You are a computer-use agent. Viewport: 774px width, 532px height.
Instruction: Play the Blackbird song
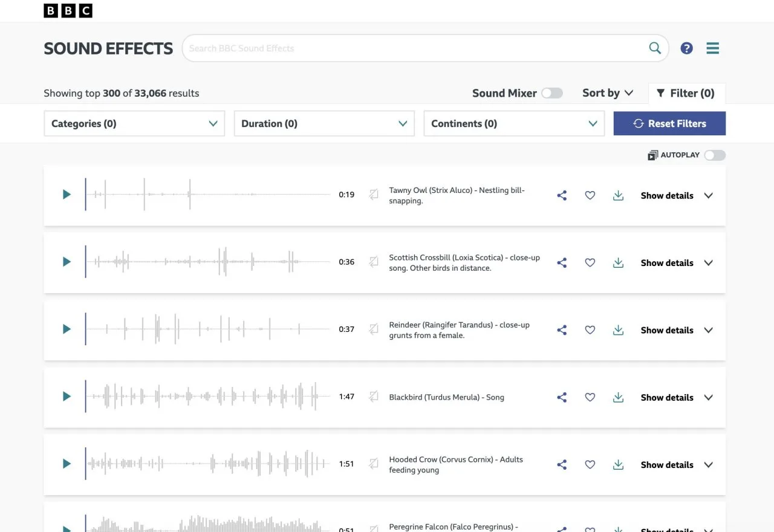point(67,397)
